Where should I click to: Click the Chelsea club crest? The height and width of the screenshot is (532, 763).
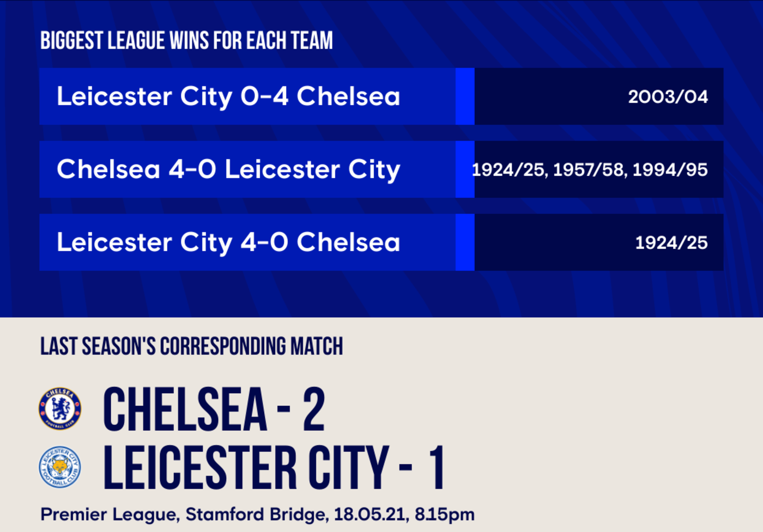pyautogui.click(x=60, y=408)
